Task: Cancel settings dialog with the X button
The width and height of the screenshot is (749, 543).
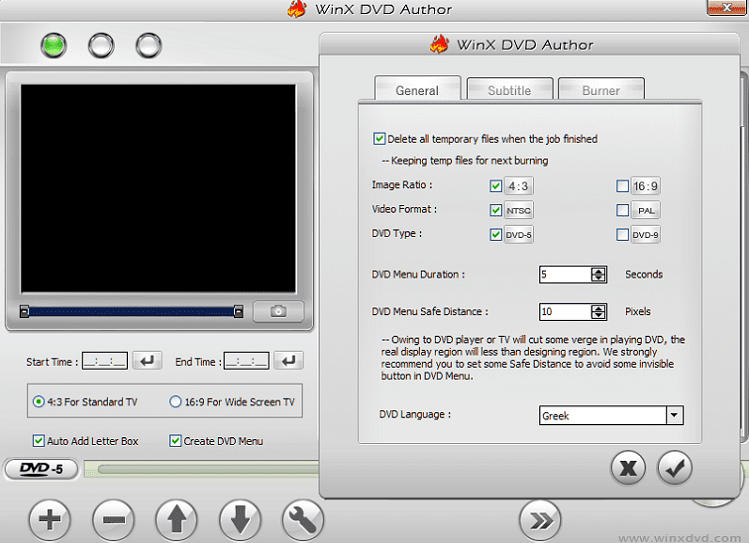Action: 628,468
